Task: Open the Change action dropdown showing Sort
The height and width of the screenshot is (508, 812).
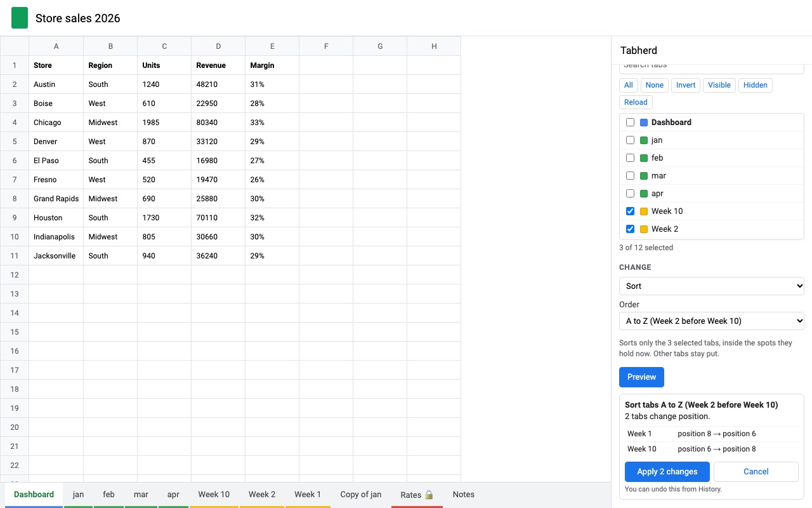Action: 712,286
